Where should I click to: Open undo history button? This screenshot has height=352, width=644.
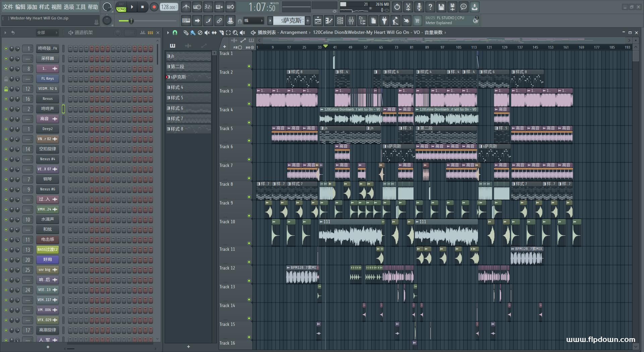click(x=397, y=7)
